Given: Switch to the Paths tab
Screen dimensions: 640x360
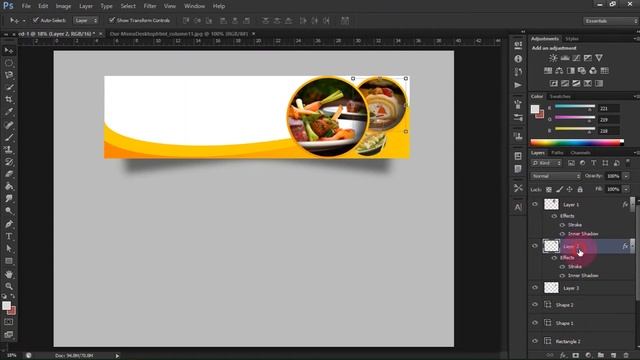Looking at the screenshot, I should (557, 153).
